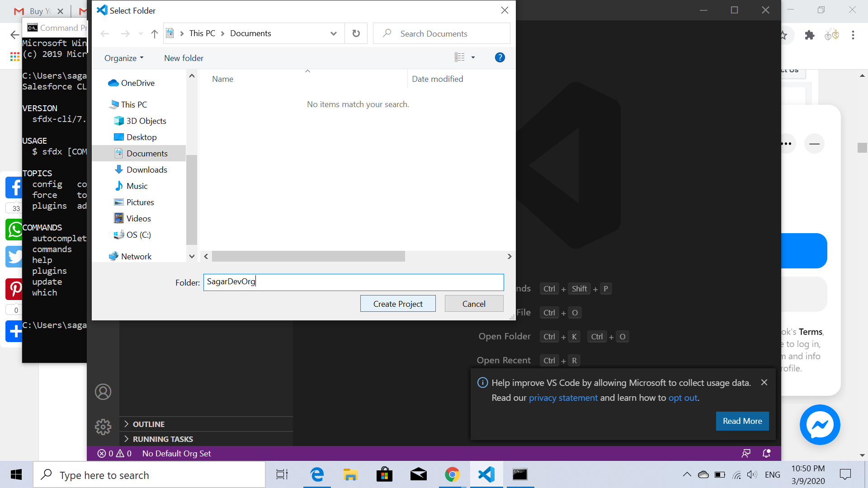Click the taskbar search box
The image size is (868, 488).
[149, 475]
